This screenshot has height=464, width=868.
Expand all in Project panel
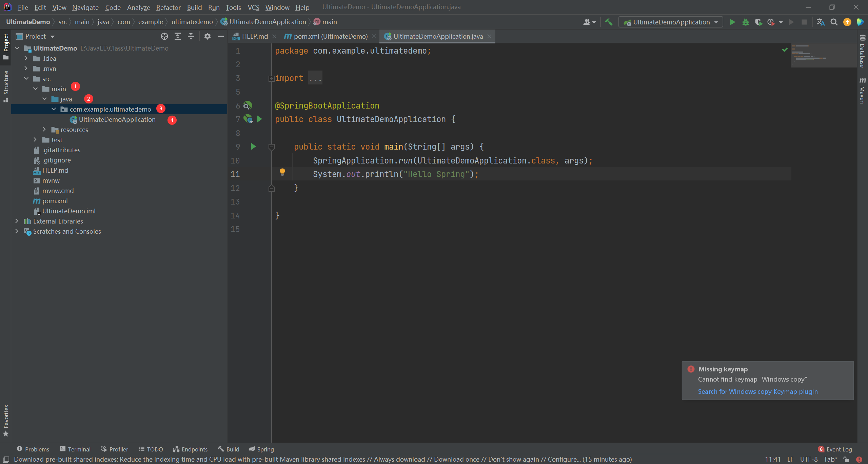pyautogui.click(x=178, y=36)
